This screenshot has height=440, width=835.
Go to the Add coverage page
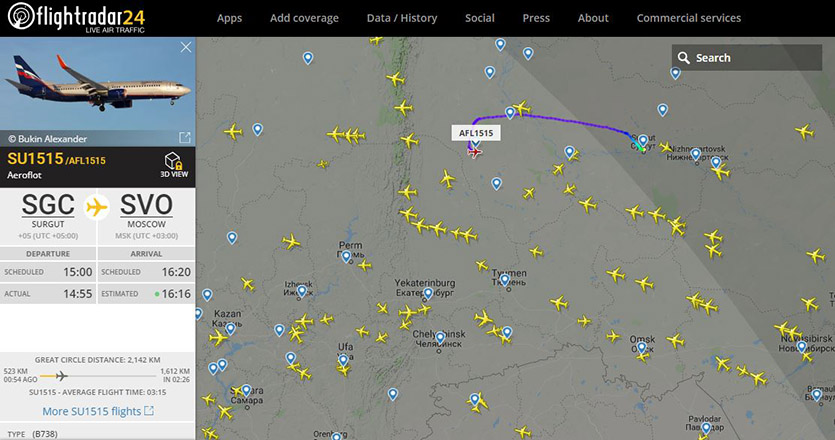coord(304,18)
